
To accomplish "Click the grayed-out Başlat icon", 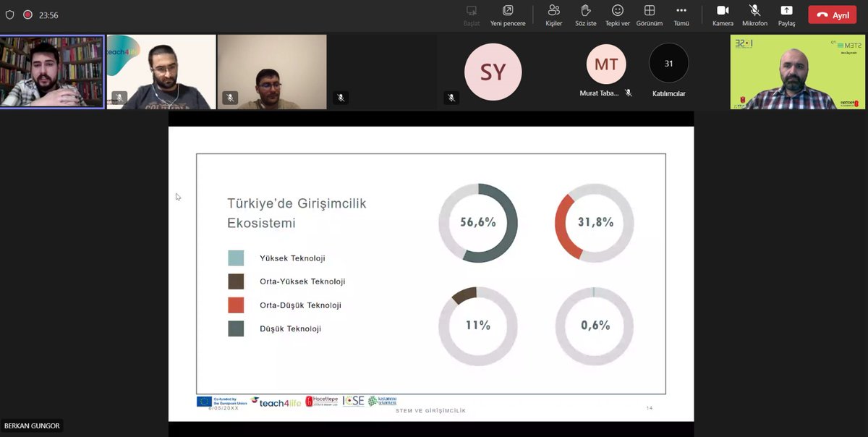I will (471, 14).
